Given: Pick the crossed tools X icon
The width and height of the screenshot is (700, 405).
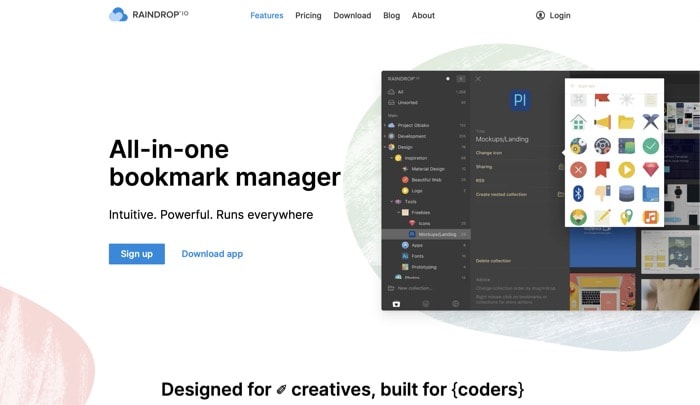Looking at the screenshot, I should tap(650, 121).
